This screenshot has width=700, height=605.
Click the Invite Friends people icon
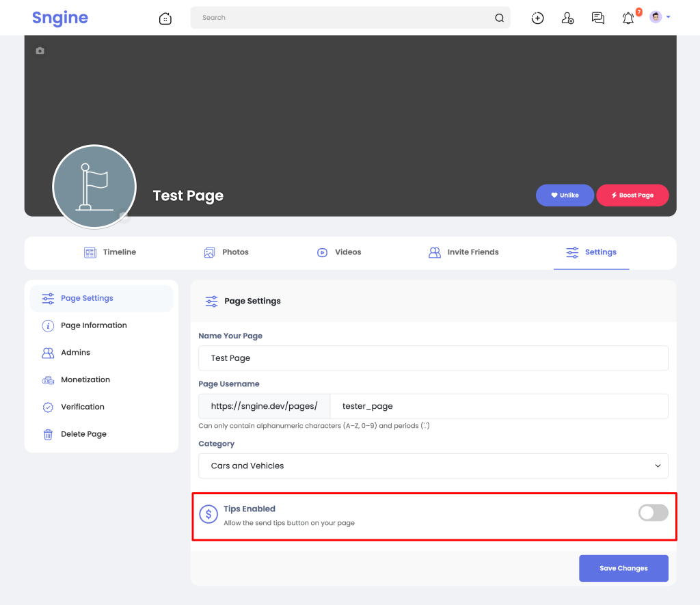tap(434, 253)
